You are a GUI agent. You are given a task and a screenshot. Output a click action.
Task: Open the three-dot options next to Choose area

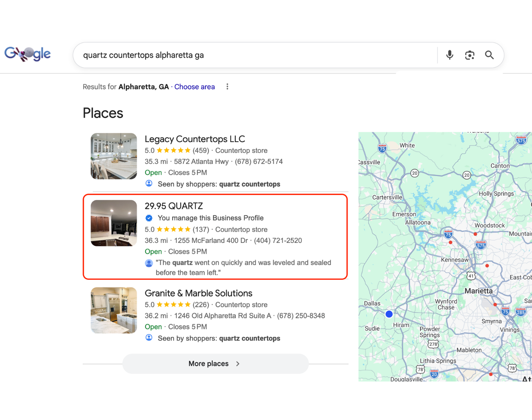(227, 86)
